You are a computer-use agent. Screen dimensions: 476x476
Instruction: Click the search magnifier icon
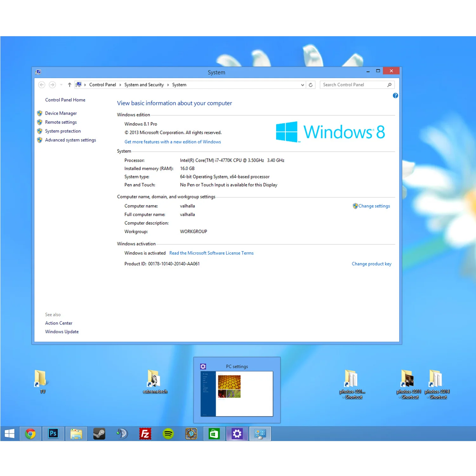[x=389, y=85]
